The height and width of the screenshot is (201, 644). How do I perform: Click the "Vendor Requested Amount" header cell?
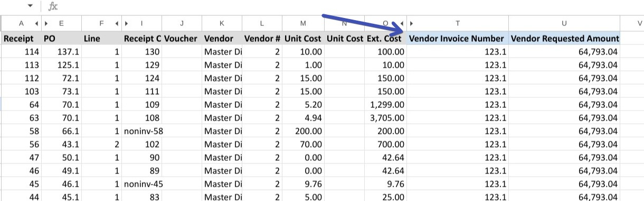pyautogui.click(x=564, y=39)
